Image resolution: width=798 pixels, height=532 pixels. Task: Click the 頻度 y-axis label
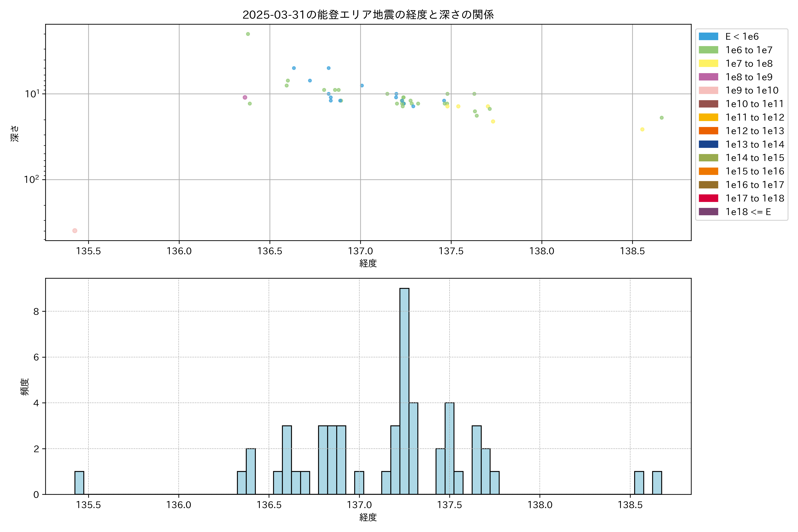pos(25,387)
